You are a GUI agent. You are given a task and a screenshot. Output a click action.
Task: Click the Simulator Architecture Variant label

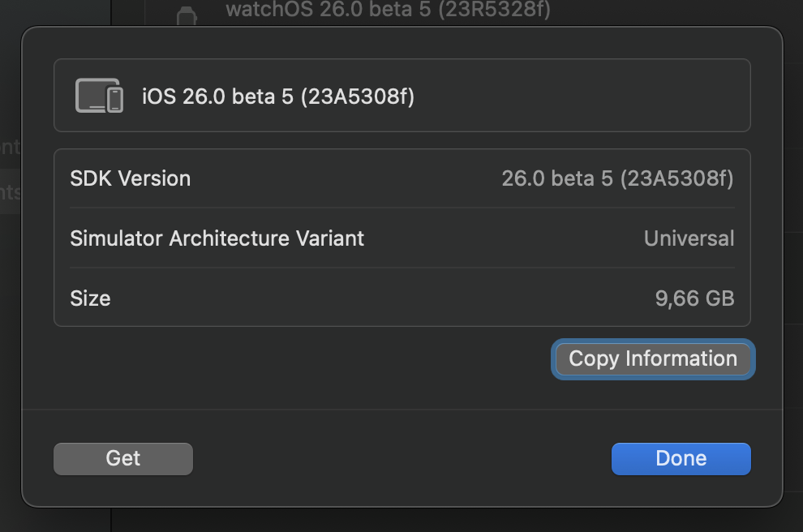[217, 238]
